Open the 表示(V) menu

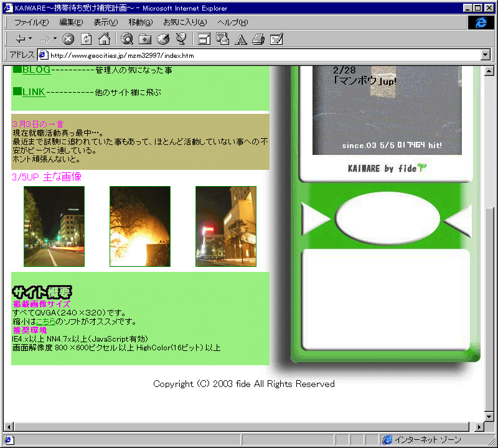point(105,22)
